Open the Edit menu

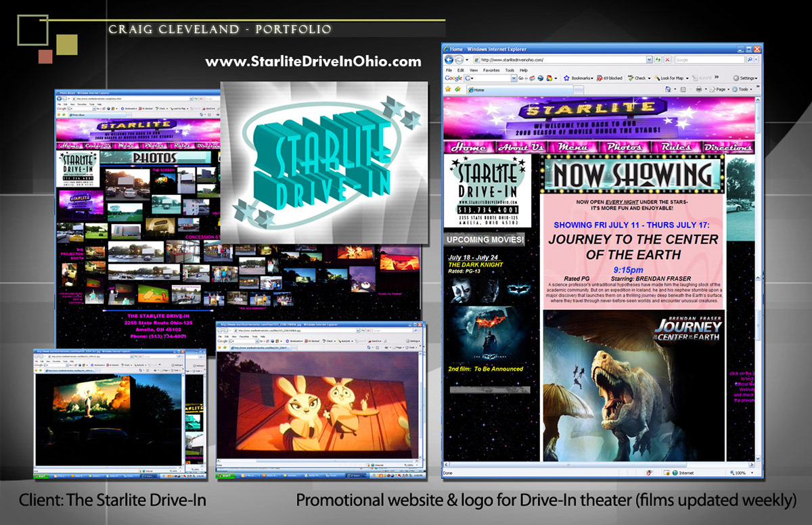(461, 70)
